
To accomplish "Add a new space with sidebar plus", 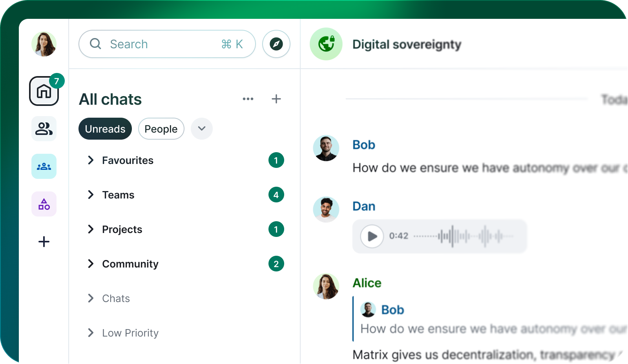I will [x=44, y=242].
